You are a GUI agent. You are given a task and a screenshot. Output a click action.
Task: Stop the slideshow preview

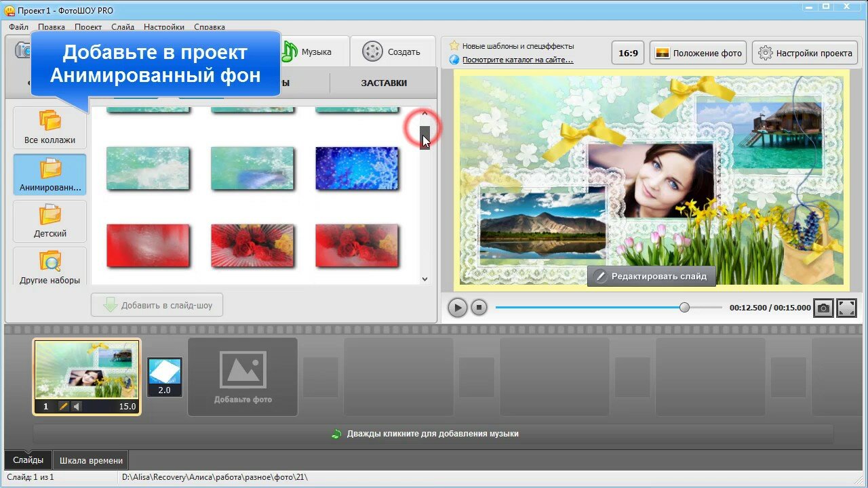click(479, 308)
